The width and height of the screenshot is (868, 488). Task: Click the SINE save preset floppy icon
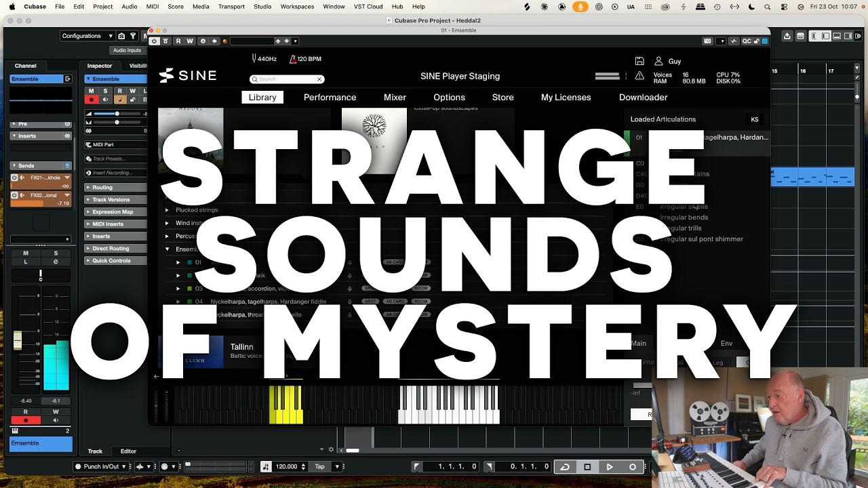coord(639,61)
